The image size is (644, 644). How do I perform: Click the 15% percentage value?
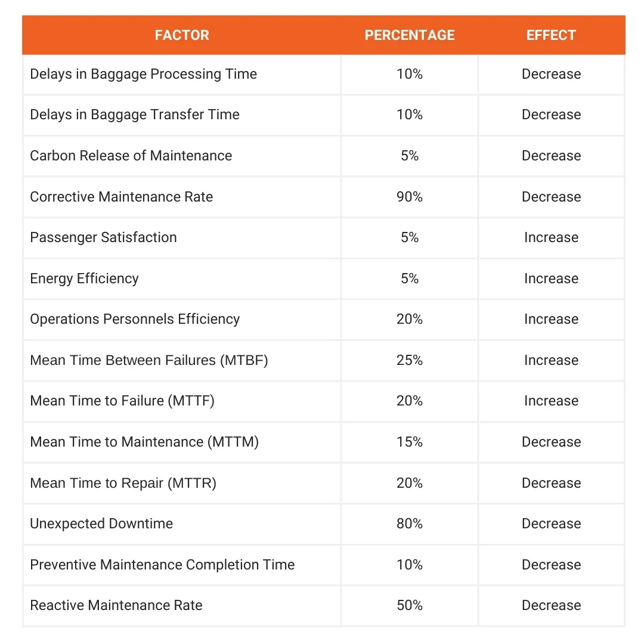[410, 442]
